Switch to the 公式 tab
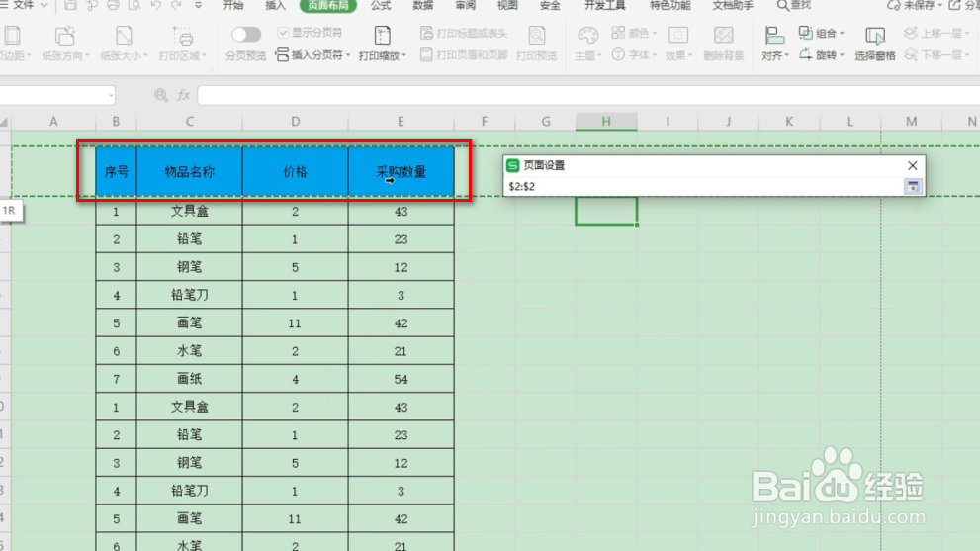Screen dimensions: 980x551 [x=381, y=5]
